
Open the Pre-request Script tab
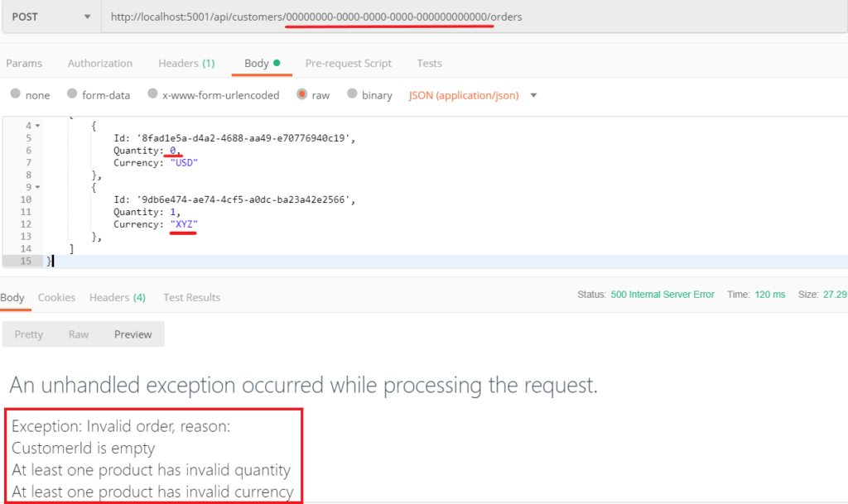tap(348, 63)
